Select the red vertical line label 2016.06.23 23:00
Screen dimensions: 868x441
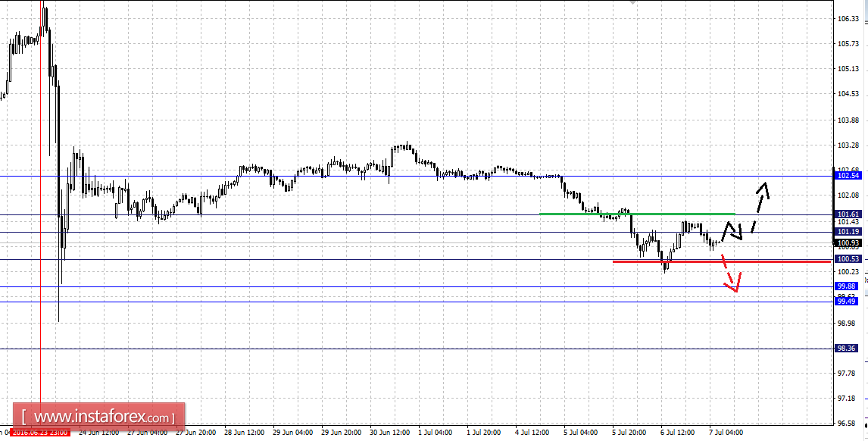pyautogui.click(x=40, y=432)
